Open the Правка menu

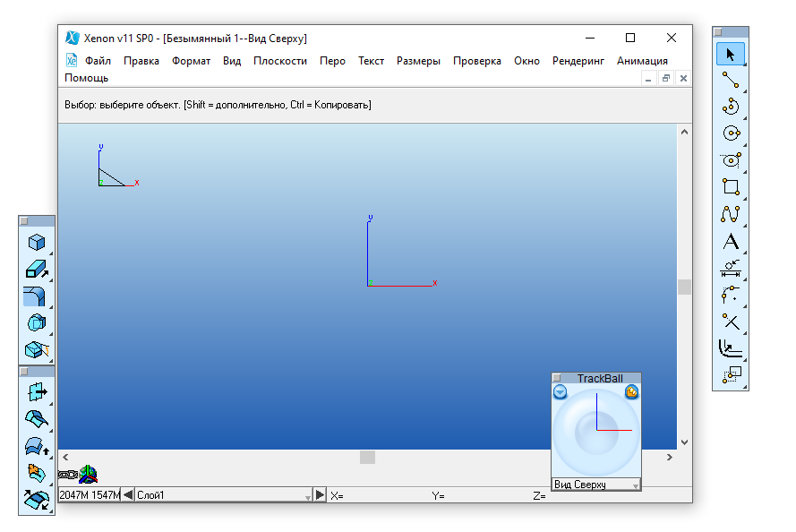(x=141, y=61)
